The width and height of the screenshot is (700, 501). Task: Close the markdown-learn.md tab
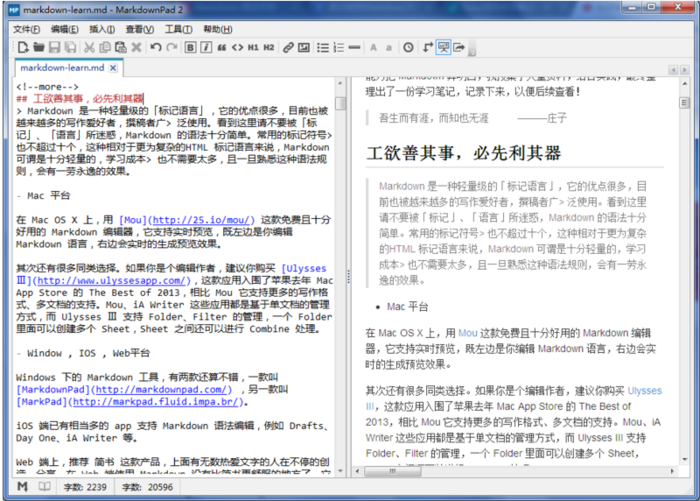(113, 68)
